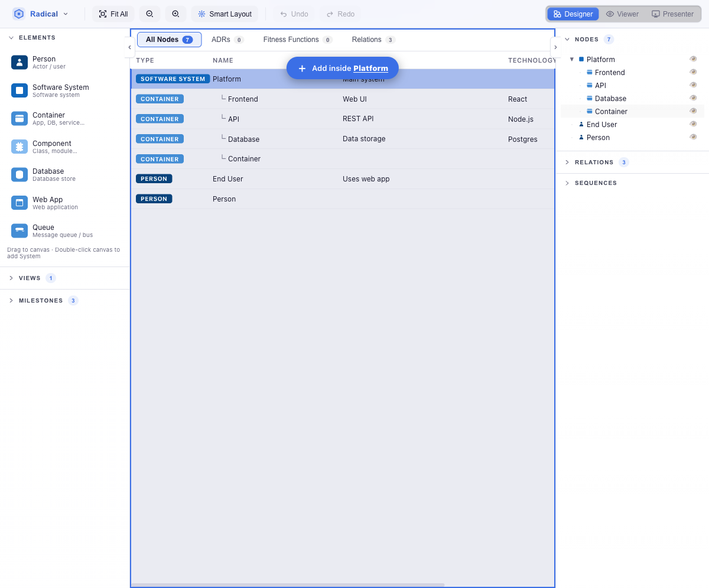Click the Software System element icon
The width and height of the screenshot is (709, 588).
[x=19, y=90]
